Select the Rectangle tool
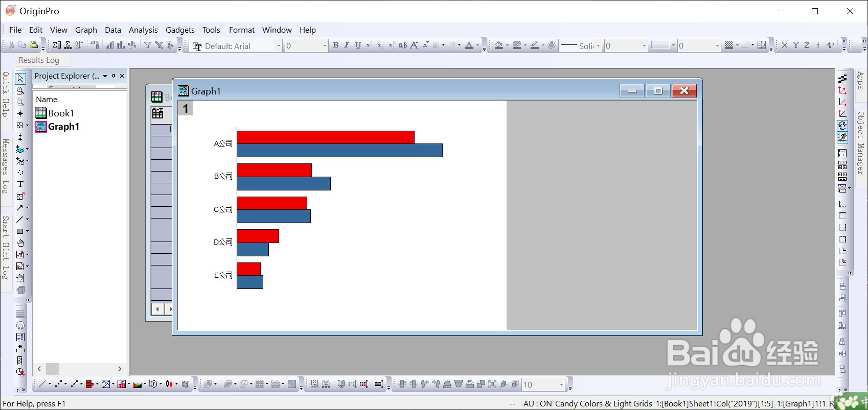Image resolution: width=868 pixels, height=410 pixels. 20,231
